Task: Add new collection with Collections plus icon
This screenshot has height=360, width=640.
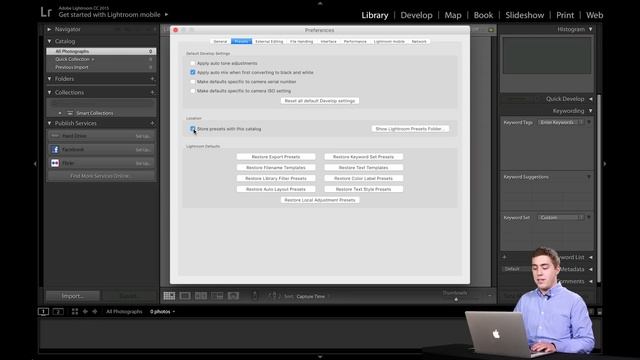Action: click(152, 93)
